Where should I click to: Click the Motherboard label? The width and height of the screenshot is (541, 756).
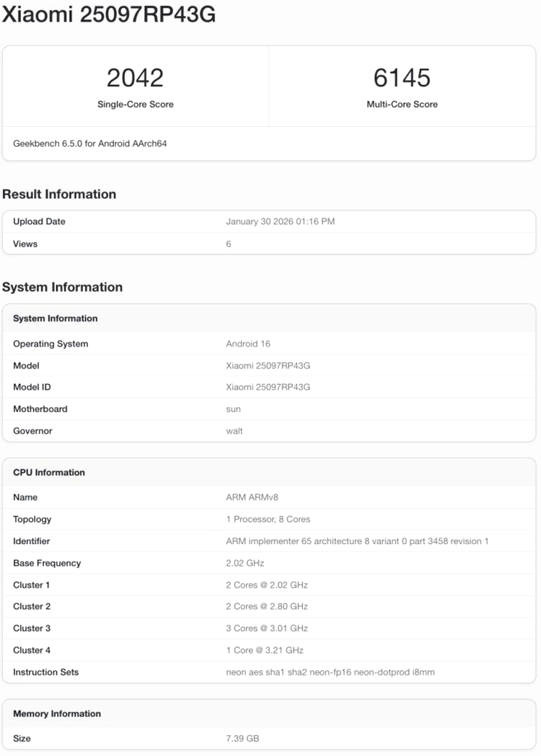point(40,409)
